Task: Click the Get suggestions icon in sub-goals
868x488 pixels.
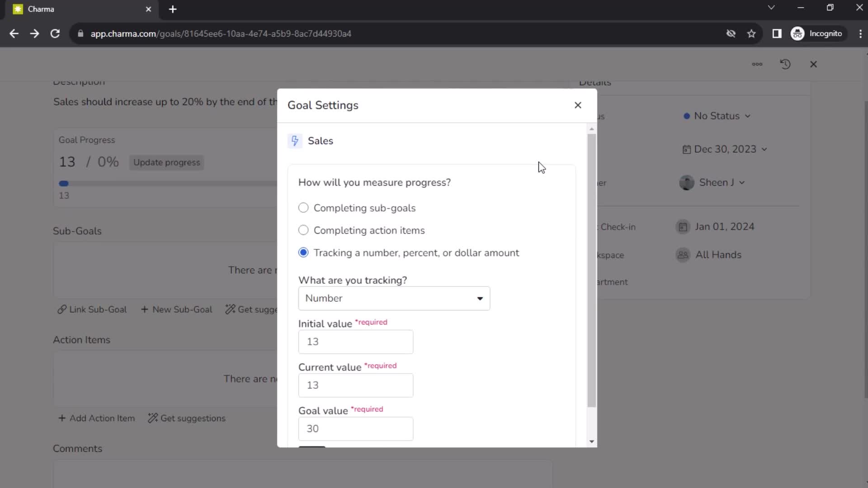Action: tap(230, 309)
